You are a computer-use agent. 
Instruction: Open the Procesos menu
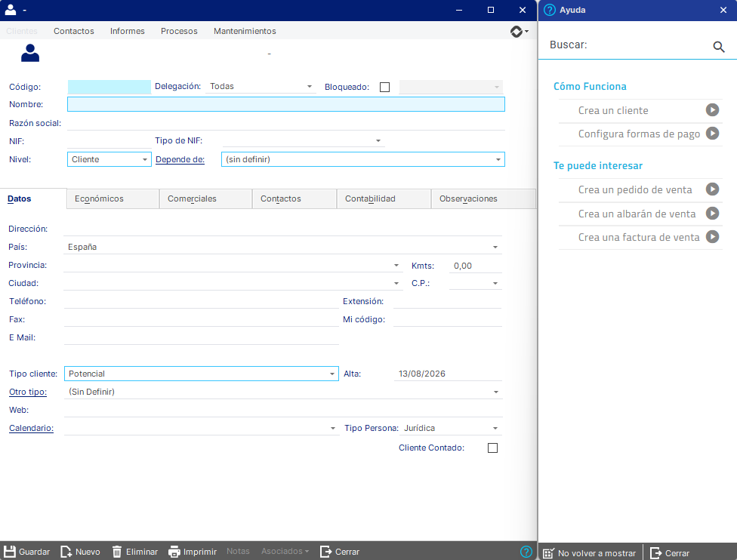pos(179,31)
